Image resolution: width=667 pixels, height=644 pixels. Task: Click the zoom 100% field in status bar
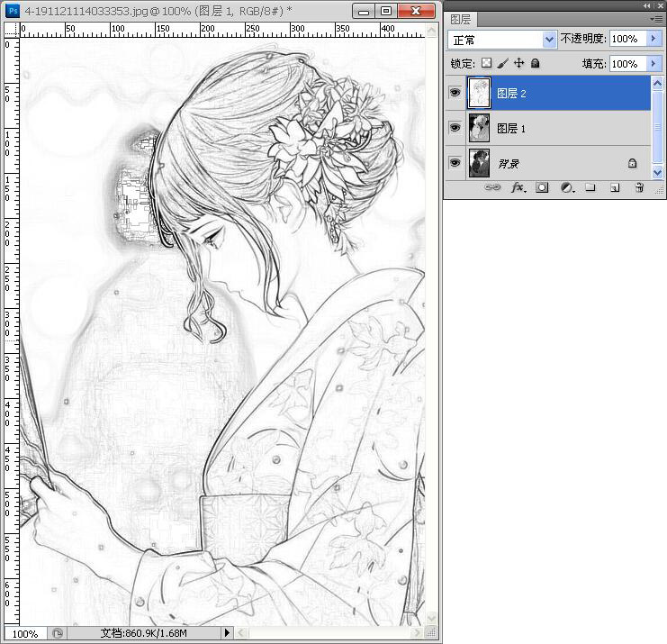tap(25, 633)
